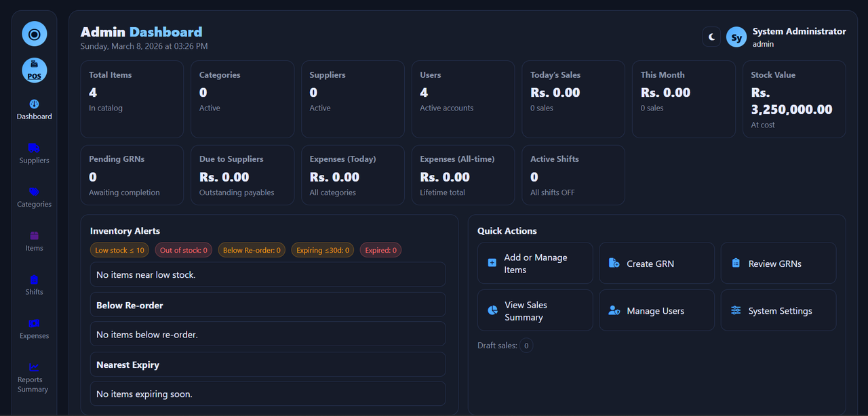Open the Stock Value stat card
The height and width of the screenshot is (416, 868).
794,100
